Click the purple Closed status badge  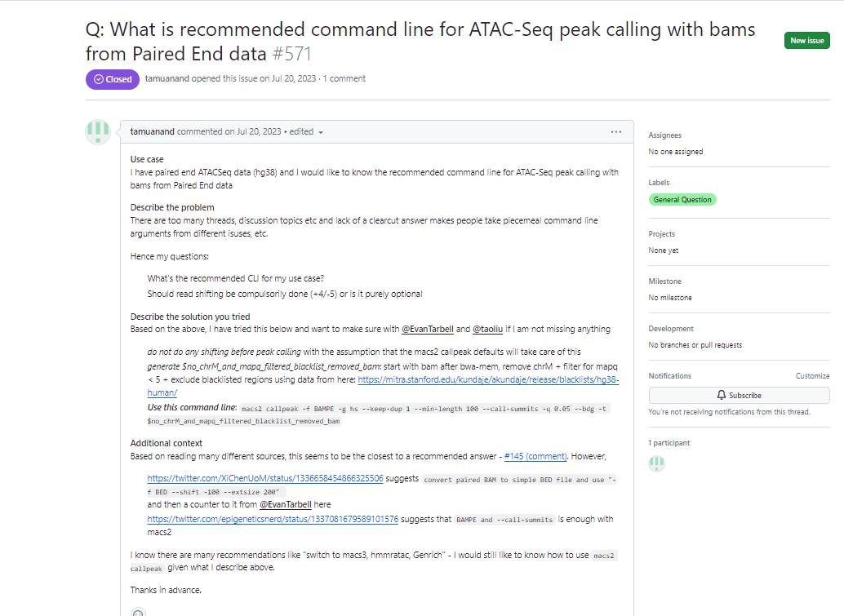click(x=113, y=79)
